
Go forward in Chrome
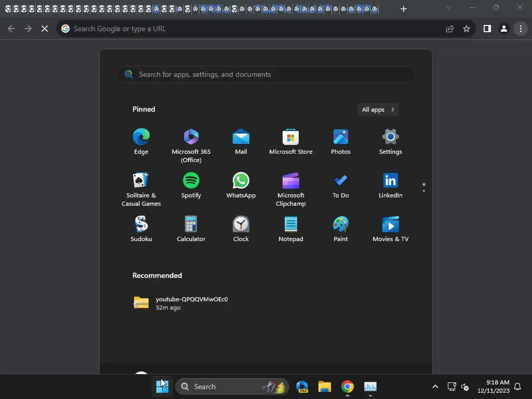point(28,29)
